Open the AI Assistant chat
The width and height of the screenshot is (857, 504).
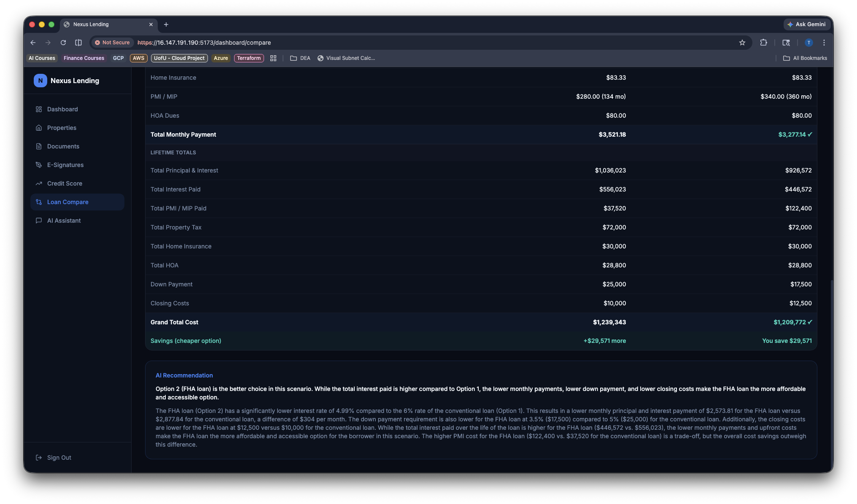tap(64, 221)
